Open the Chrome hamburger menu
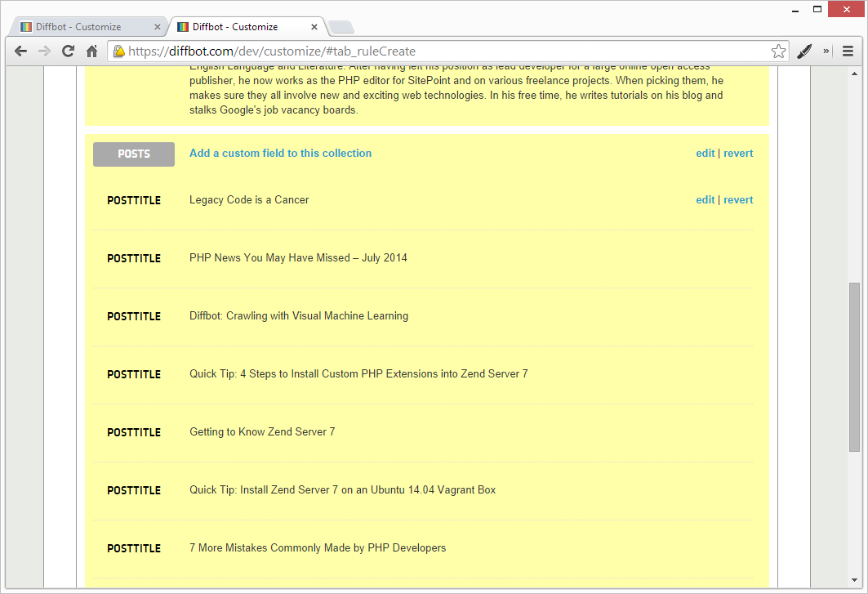Viewport: 868px width, 594px height. [x=848, y=51]
